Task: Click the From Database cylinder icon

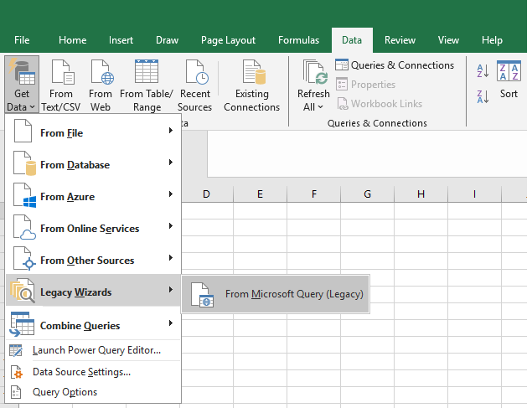Action: pyautogui.click(x=25, y=163)
